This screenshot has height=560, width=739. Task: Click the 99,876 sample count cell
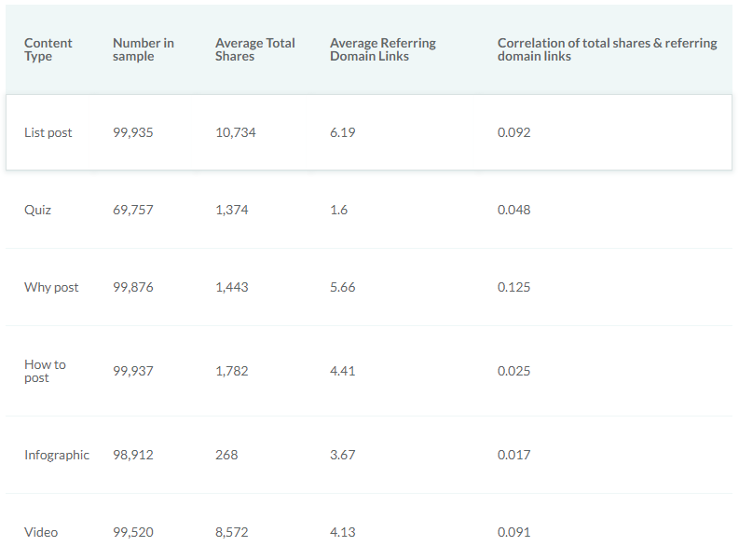[133, 287]
